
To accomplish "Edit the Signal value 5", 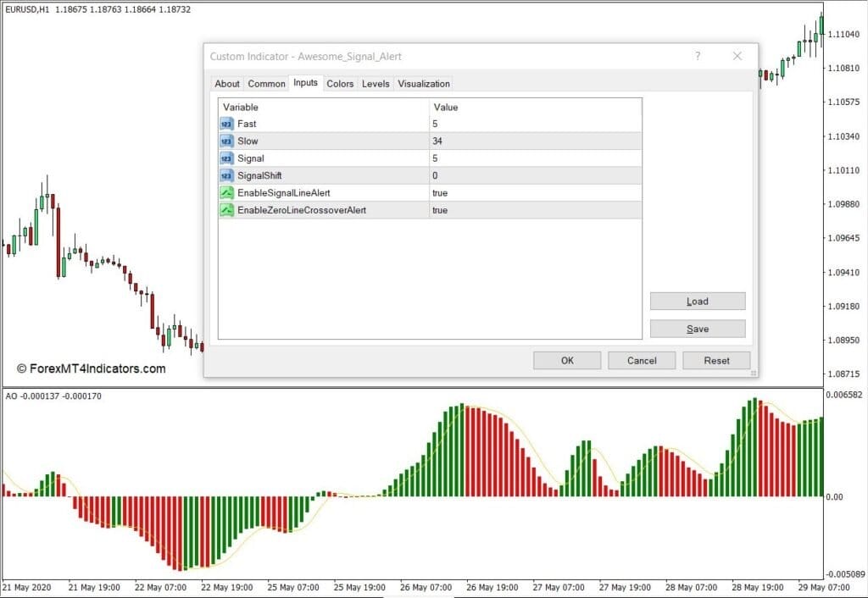I will [536, 158].
